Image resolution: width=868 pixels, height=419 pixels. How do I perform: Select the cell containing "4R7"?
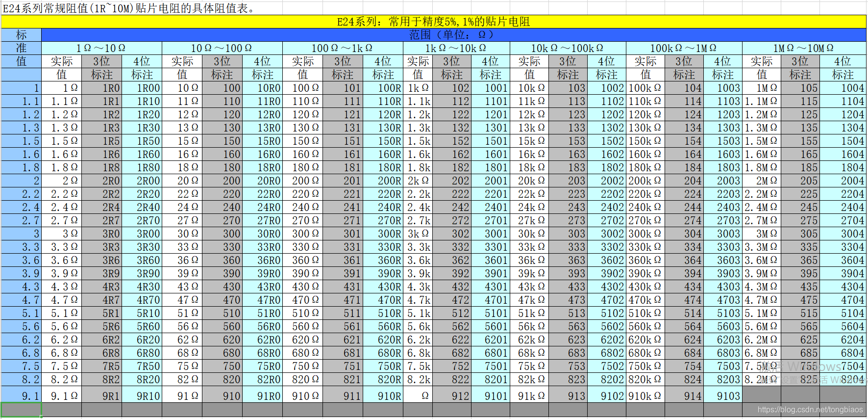(101, 300)
